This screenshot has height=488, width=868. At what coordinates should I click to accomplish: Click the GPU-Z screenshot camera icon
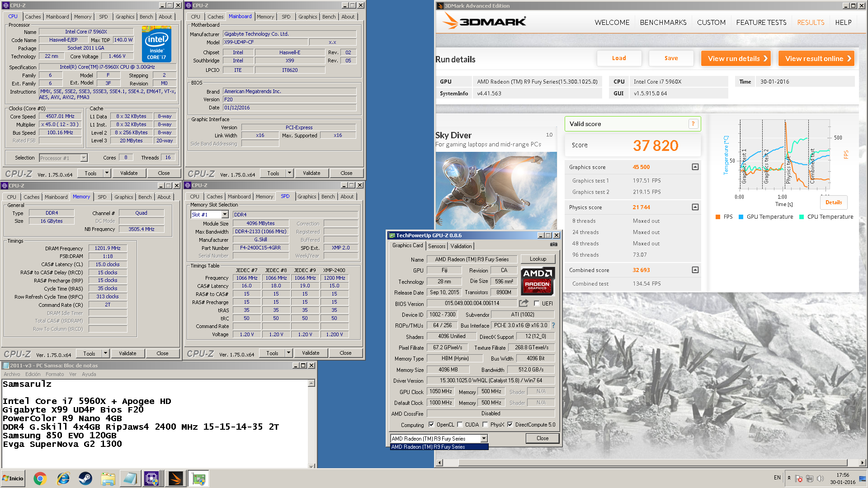tap(553, 244)
